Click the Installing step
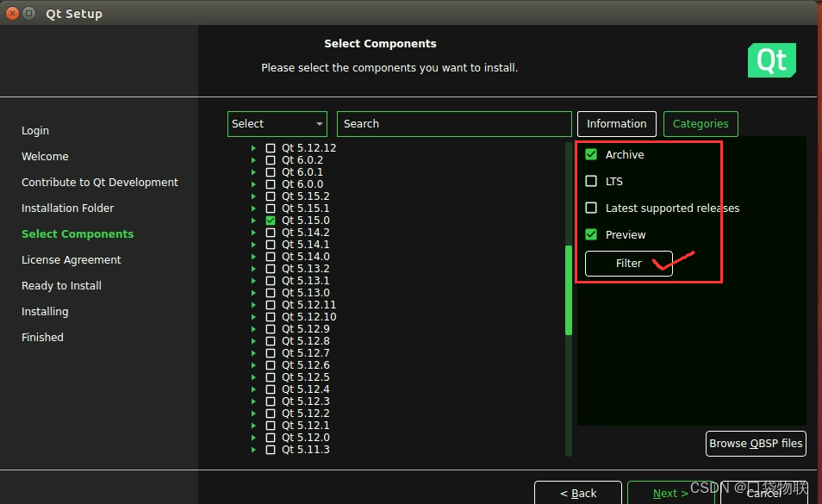The width and height of the screenshot is (822, 504). (45, 312)
